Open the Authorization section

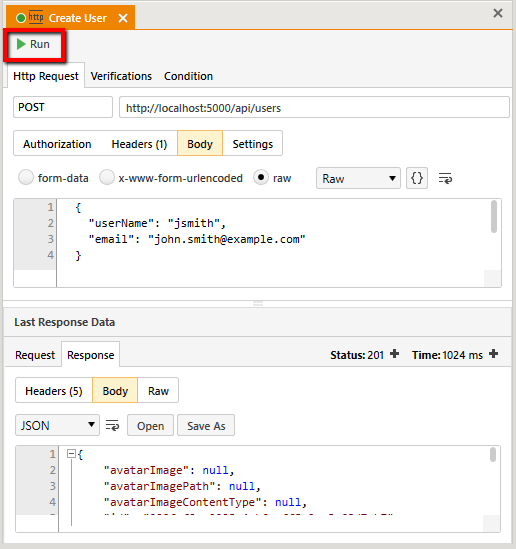pyautogui.click(x=57, y=144)
